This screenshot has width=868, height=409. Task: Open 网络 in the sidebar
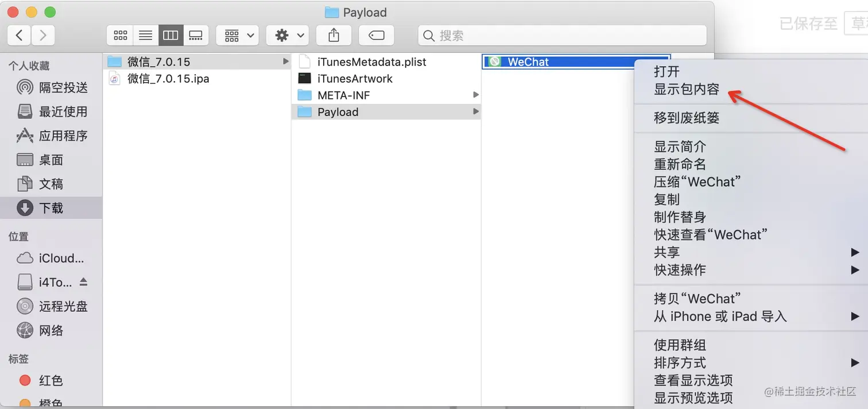[x=52, y=330]
